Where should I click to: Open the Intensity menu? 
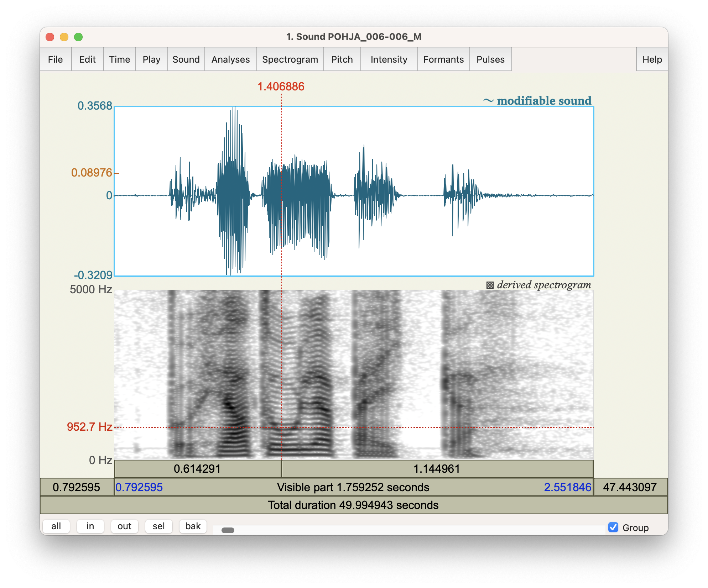click(389, 59)
